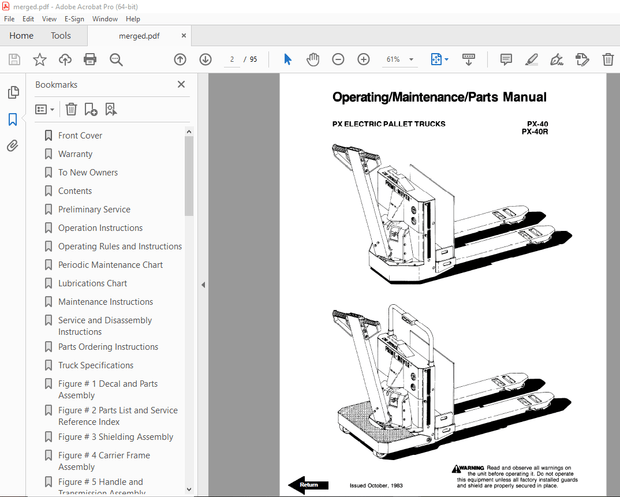Image resolution: width=620 pixels, height=497 pixels.
Task: Open the E-Sign menu
Action: coord(74,19)
